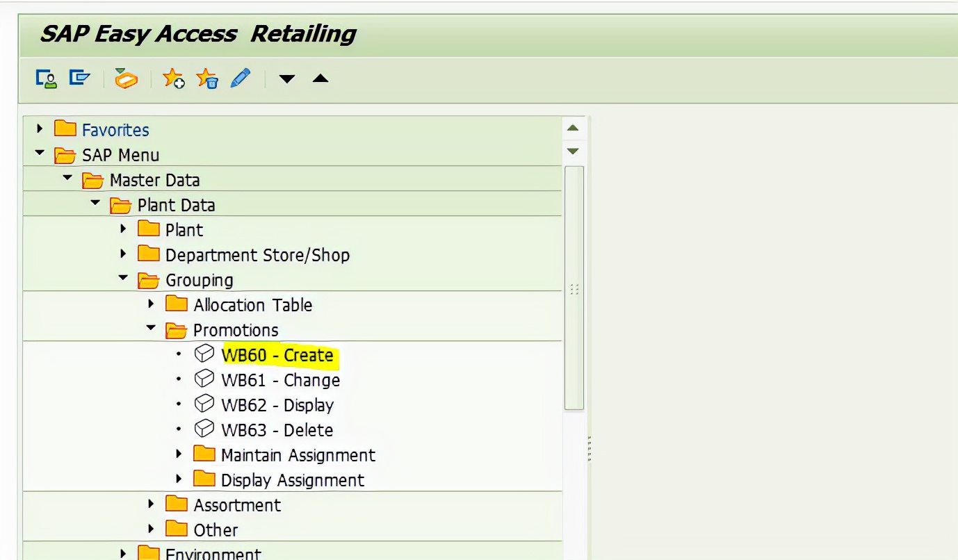Select the Department Store/Shop label

(257, 255)
